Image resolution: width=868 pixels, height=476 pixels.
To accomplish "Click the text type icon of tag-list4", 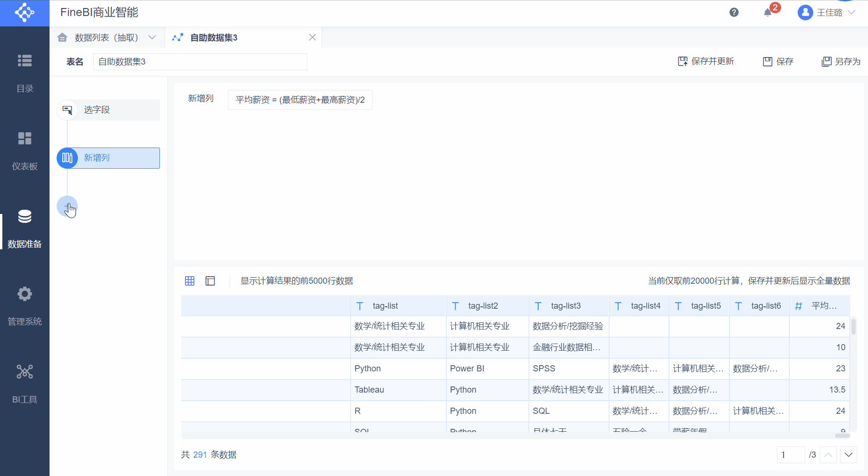I will click(618, 306).
